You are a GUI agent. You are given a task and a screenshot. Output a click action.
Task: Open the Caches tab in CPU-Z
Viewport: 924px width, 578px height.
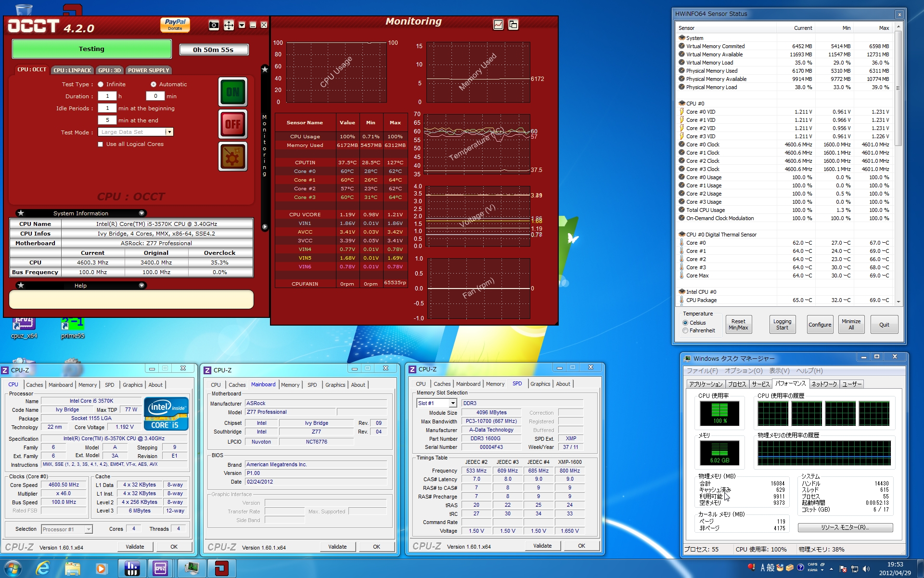click(x=35, y=385)
